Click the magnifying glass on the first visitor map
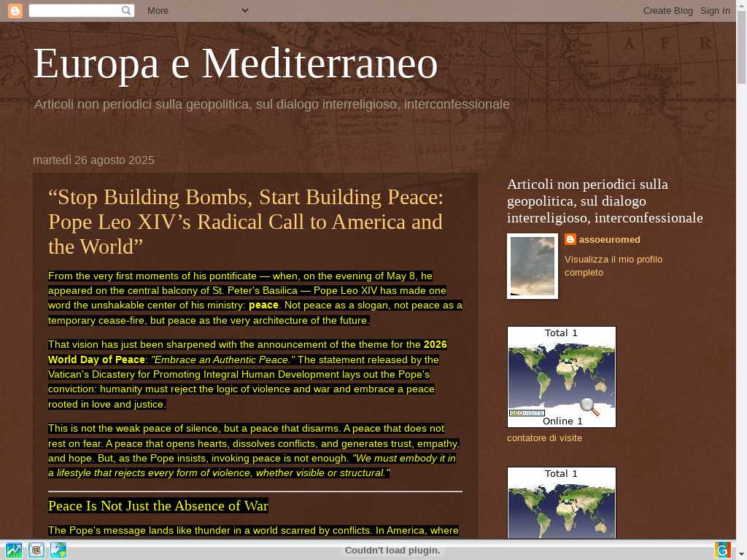The width and height of the screenshot is (747, 560). [589, 407]
